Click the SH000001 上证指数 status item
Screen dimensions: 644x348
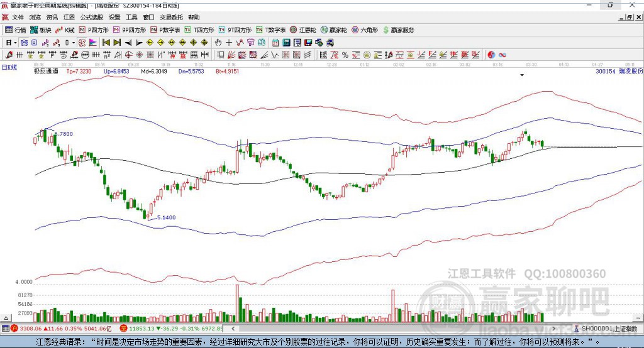(606, 329)
